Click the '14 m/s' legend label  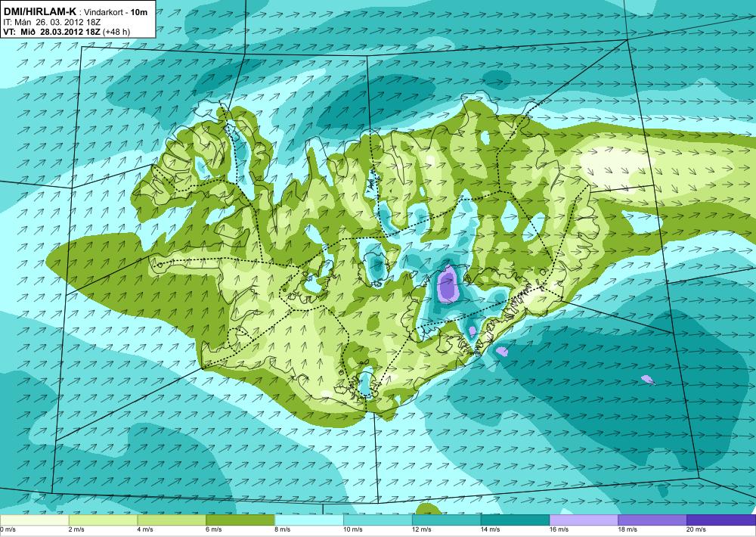[x=491, y=529]
